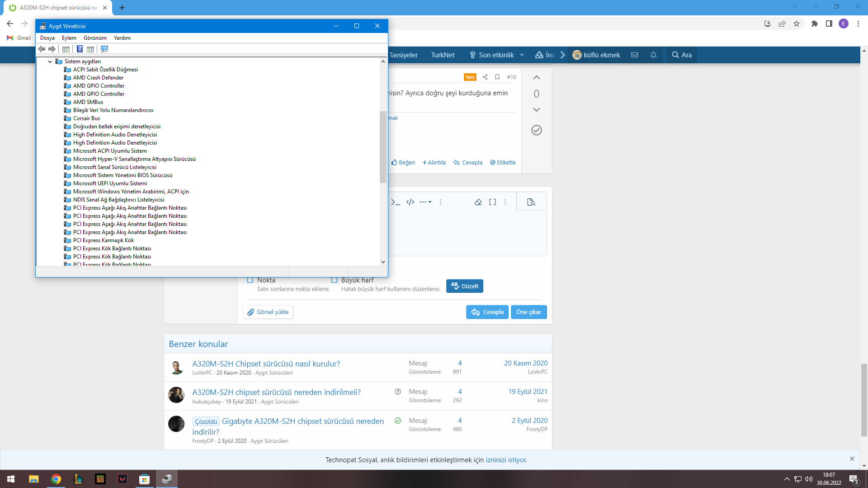This screenshot has width=868, height=488.
Task: Open the Görünüm menu
Action: pyautogui.click(x=95, y=38)
